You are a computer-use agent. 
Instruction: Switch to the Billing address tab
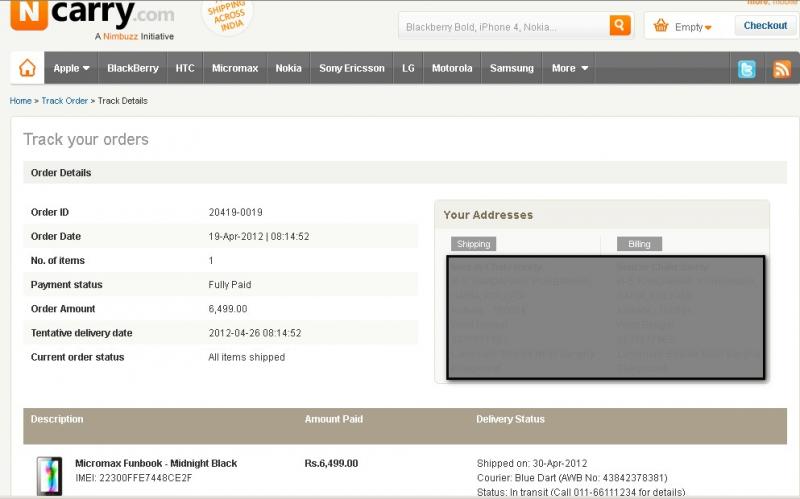pos(639,244)
